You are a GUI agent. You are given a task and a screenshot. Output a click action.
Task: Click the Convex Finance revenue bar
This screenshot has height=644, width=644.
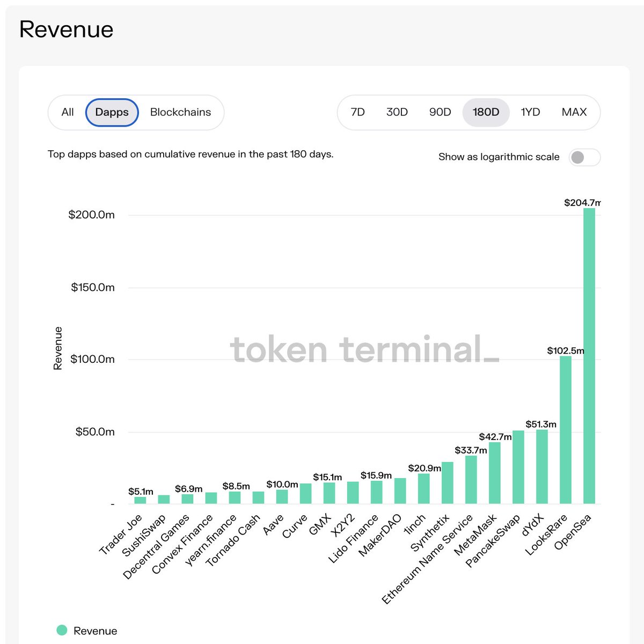(x=211, y=498)
